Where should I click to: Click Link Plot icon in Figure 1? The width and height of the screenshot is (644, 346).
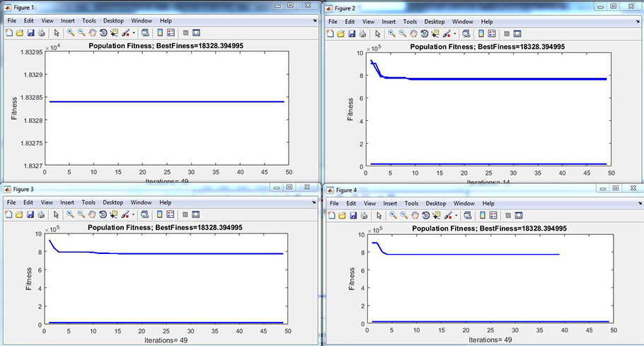pyautogui.click(x=145, y=33)
